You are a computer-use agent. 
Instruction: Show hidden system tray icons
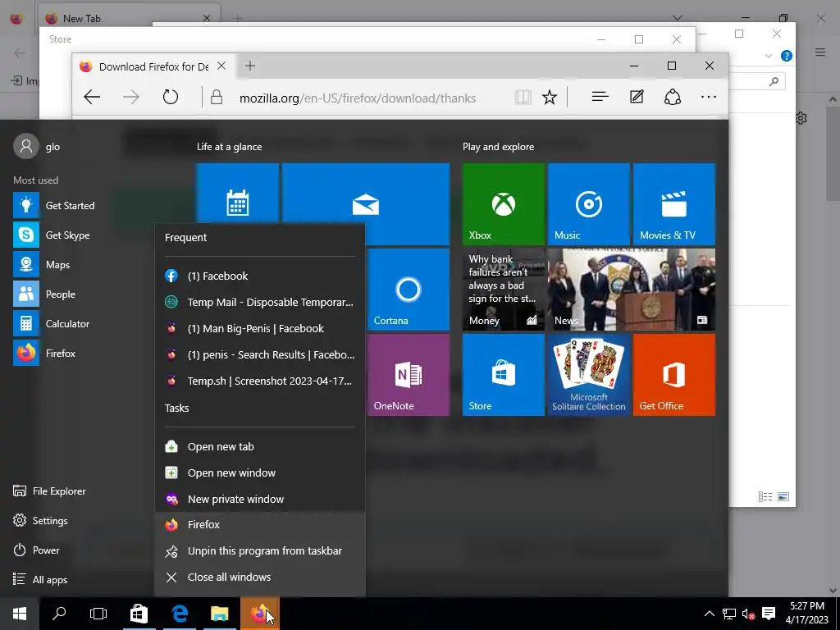710,614
